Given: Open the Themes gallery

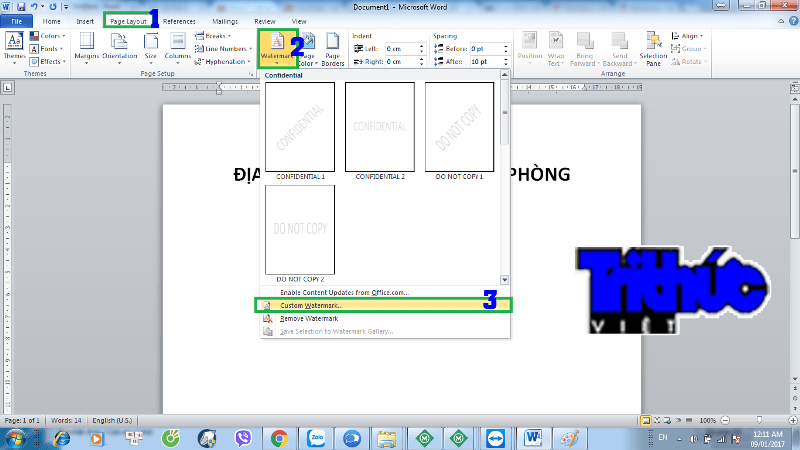Looking at the screenshot, I should 14,48.
